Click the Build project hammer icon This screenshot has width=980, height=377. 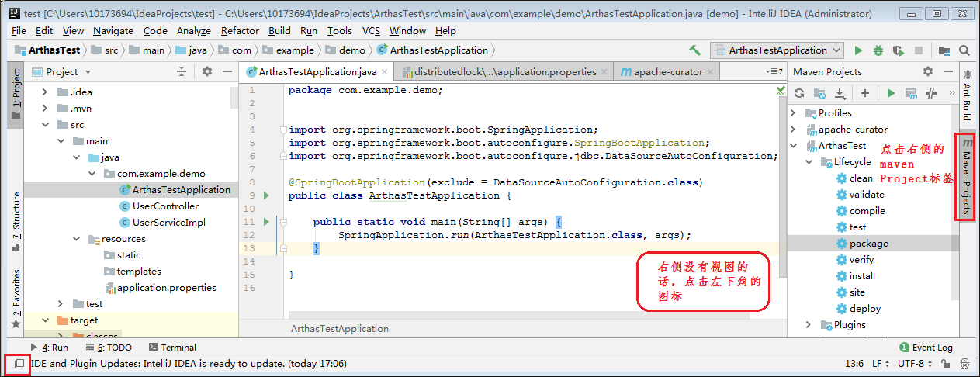pyautogui.click(x=694, y=50)
